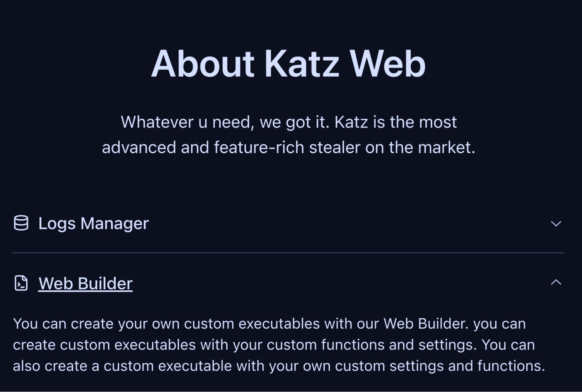Image resolution: width=582 pixels, height=392 pixels.
Task: Click the word "Manager" in the Logs Manager label
Action: pyautogui.click(x=114, y=224)
